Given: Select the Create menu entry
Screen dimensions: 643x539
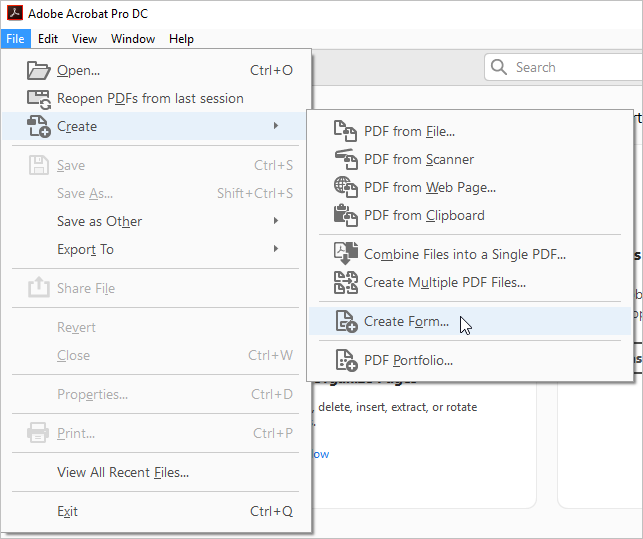Looking at the screenshot, I should click(155, 126).
